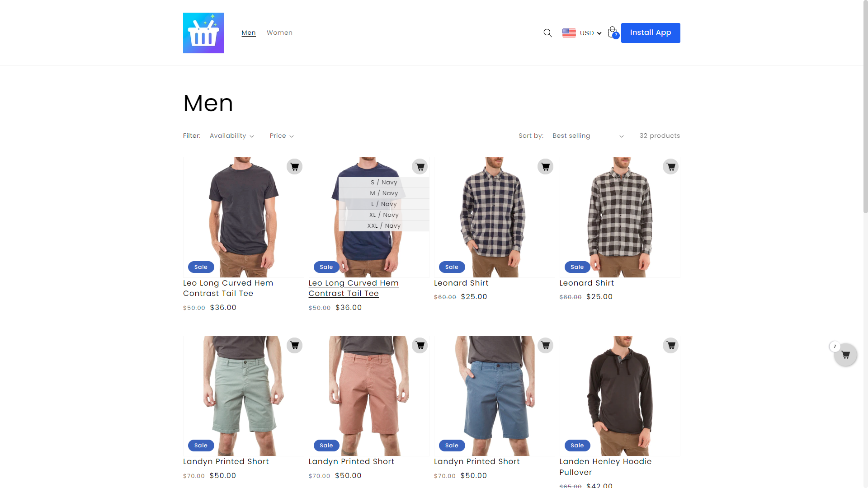Quick-add the gray Leo Long Curved Hem Tee
This screenshot has height=488, width=868.
tap(294, 167)
